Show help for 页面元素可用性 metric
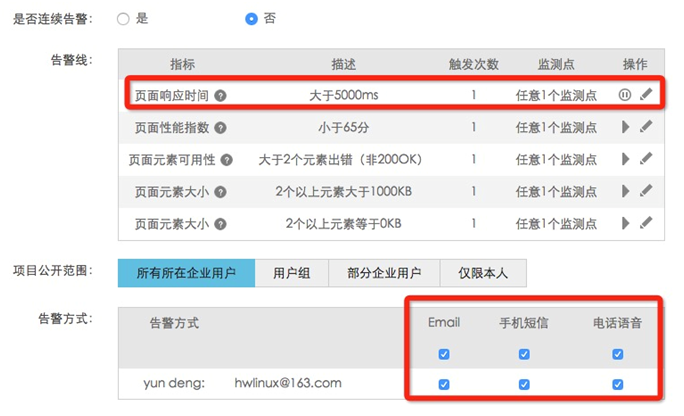684x416 pixels. [x=227, y=160]
